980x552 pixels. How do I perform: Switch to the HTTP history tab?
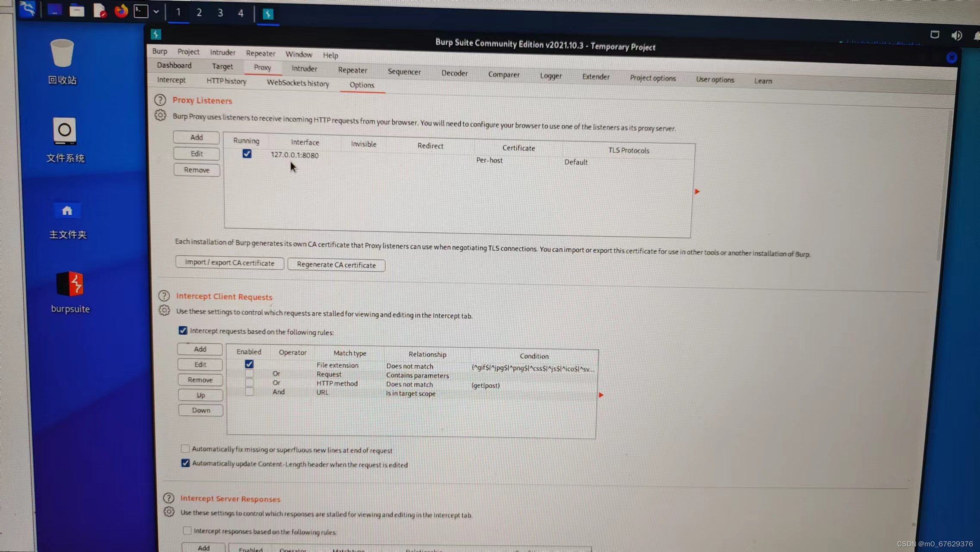point(226,81)
